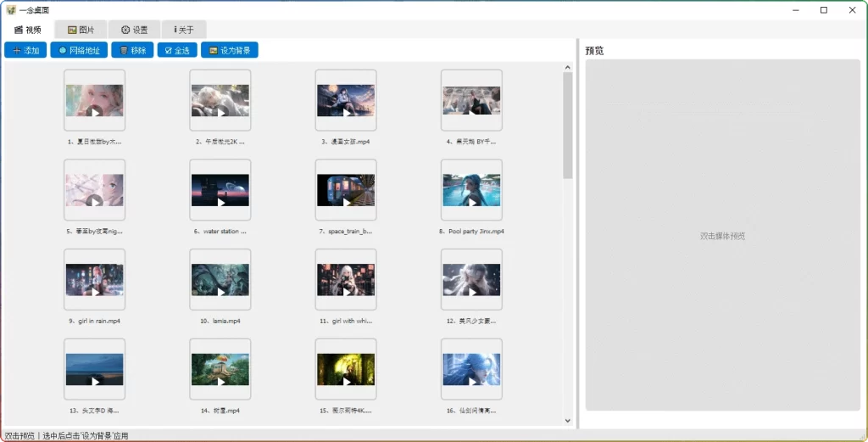The width and height of the screenshot is (868, 442).
Task: Select video thumbnail 13 with sea horizon
Action: click(95, 369)
